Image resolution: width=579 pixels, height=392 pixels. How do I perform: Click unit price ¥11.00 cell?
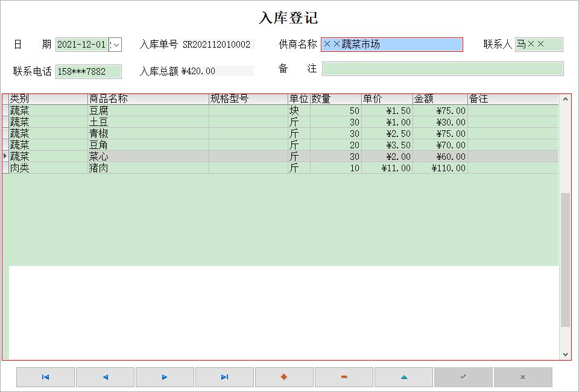[387, 168]
